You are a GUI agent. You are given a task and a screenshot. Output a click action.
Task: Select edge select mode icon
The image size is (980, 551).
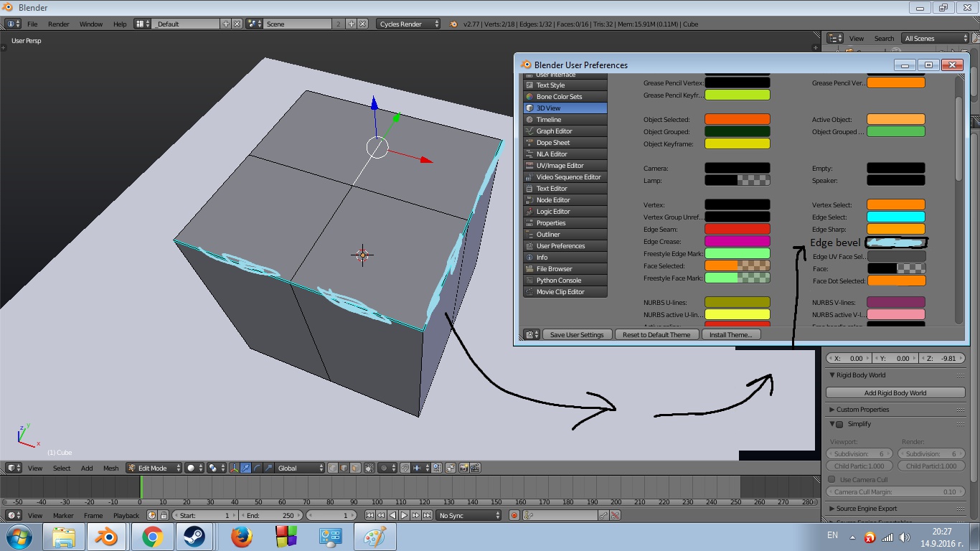coord(343,468)
